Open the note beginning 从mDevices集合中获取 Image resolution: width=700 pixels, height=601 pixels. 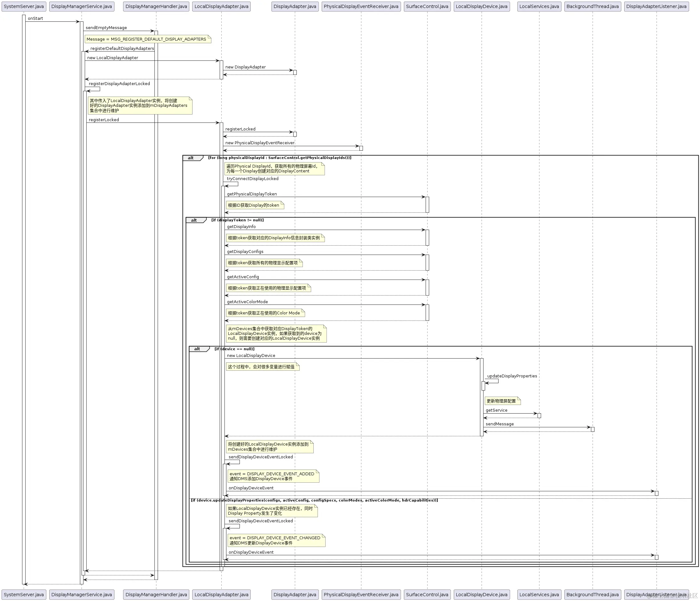coord(276,334)
